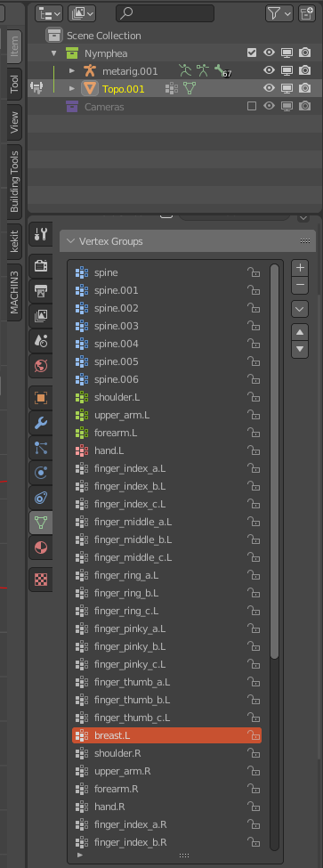Switch to the MACHIN3 sidebar tab
This screenshot has width=323, height=868.
(14, 292)
